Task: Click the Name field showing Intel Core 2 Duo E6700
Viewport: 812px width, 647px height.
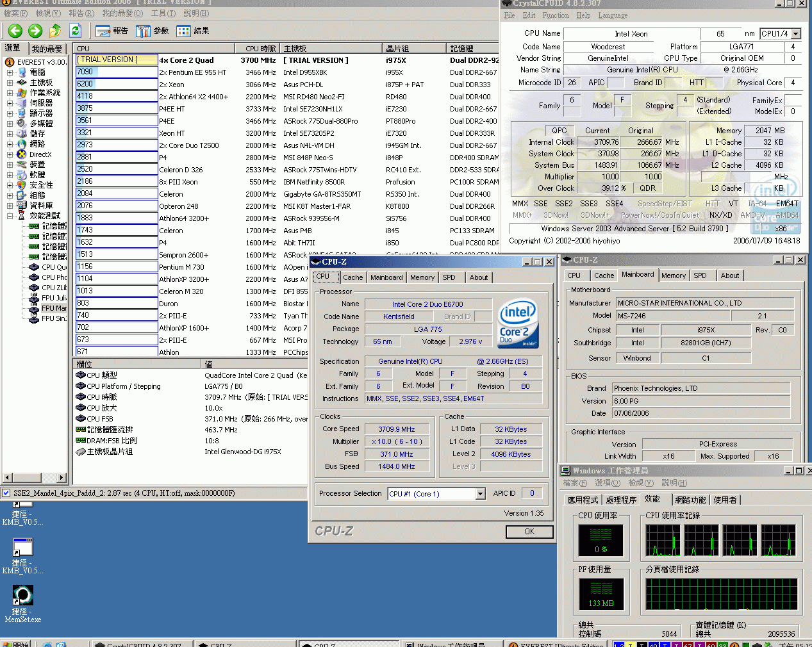Action: pos(427,304)
